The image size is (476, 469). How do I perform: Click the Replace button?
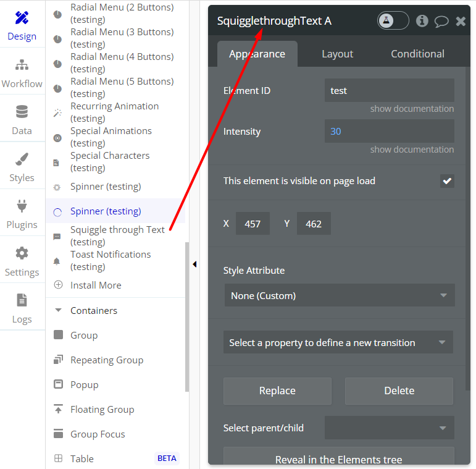(x=277, y=391)
